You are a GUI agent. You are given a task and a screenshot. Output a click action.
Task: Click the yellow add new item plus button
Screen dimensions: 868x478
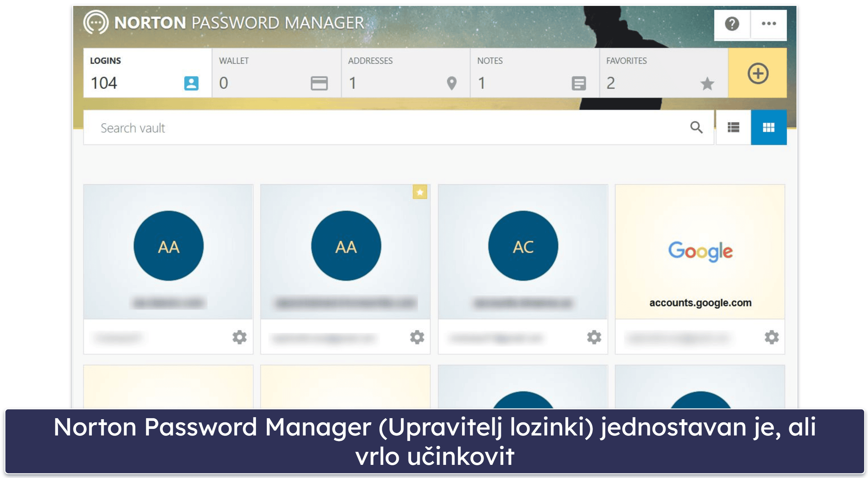click(x=757, y=73)
